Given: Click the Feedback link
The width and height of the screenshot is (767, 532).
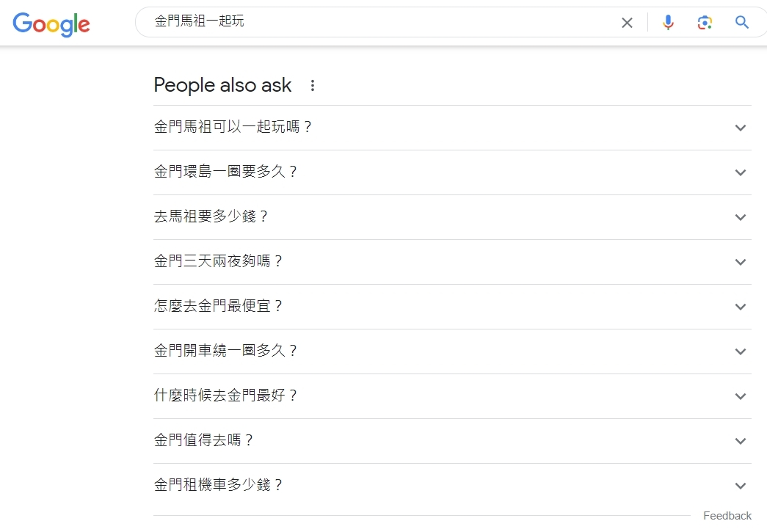Looking at the screenshot, I should pyautogui.click(x=727, y=516).
